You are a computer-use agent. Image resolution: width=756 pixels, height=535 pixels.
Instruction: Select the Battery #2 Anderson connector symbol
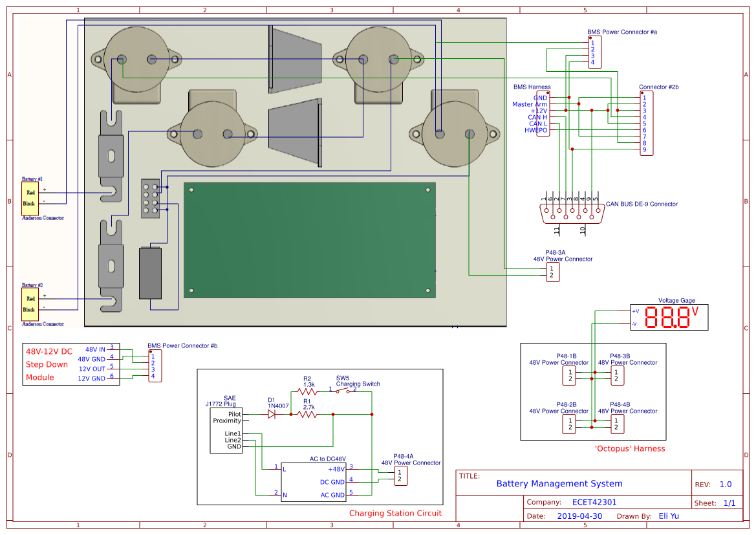(30, 305)
